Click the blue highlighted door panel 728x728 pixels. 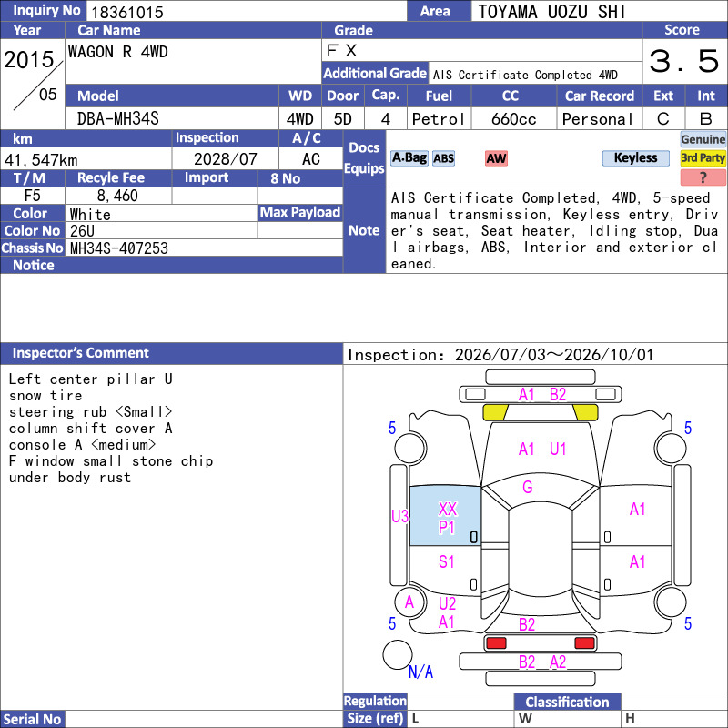coord(445,515)
